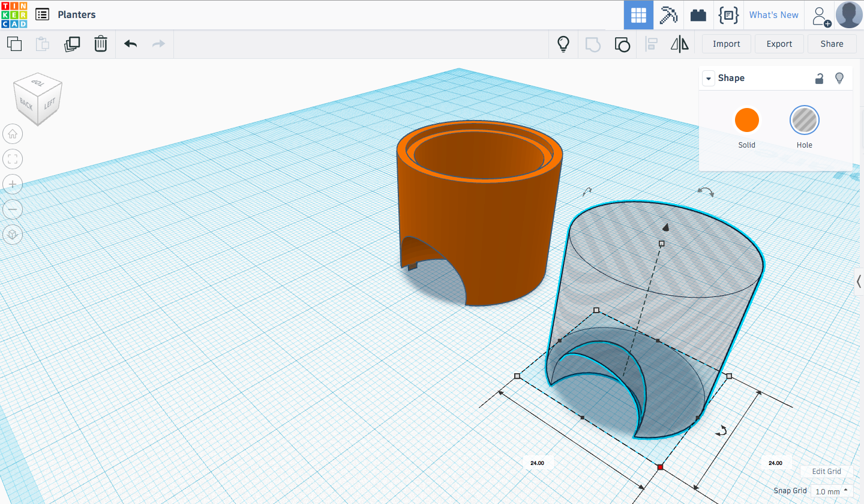Click the rotation arrow near workplane corner
This screenshot has width=864, height=504.
[722, 430]
